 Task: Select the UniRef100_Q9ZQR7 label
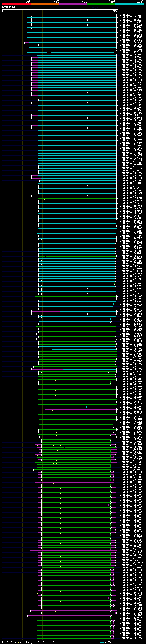(131, 397)
